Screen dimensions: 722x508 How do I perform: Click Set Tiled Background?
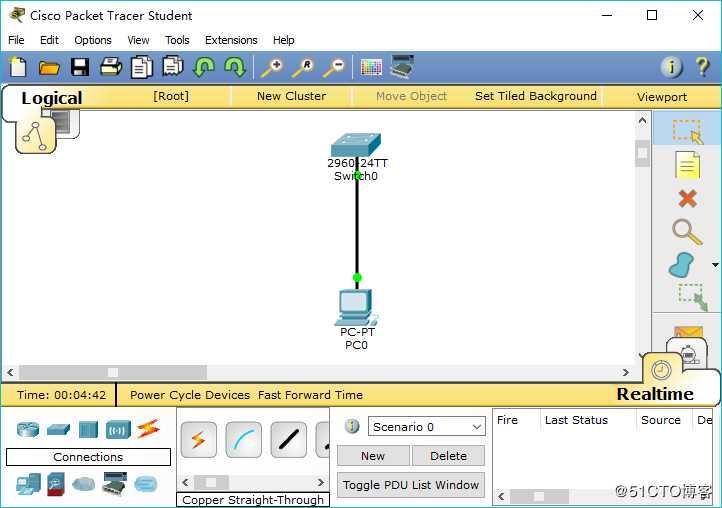coord(536,96)
